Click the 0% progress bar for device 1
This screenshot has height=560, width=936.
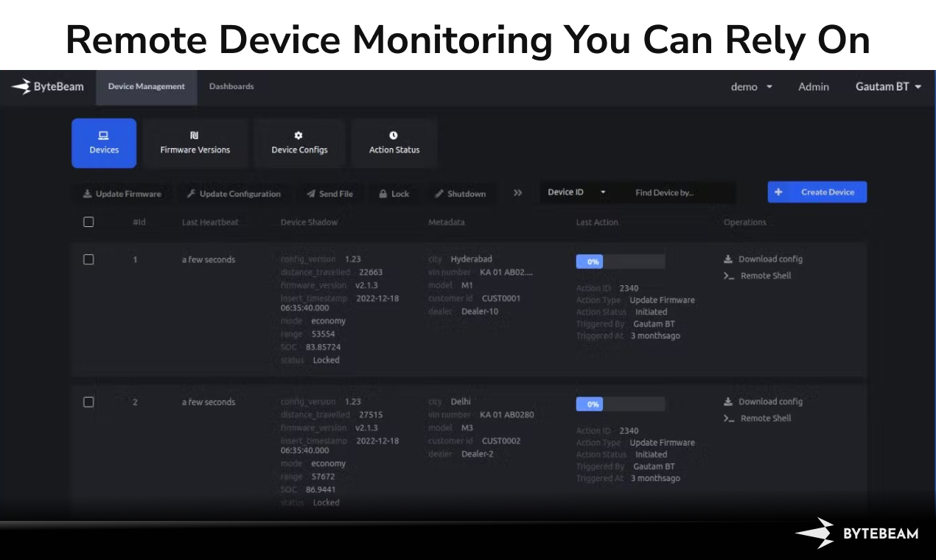click(621, 262)
